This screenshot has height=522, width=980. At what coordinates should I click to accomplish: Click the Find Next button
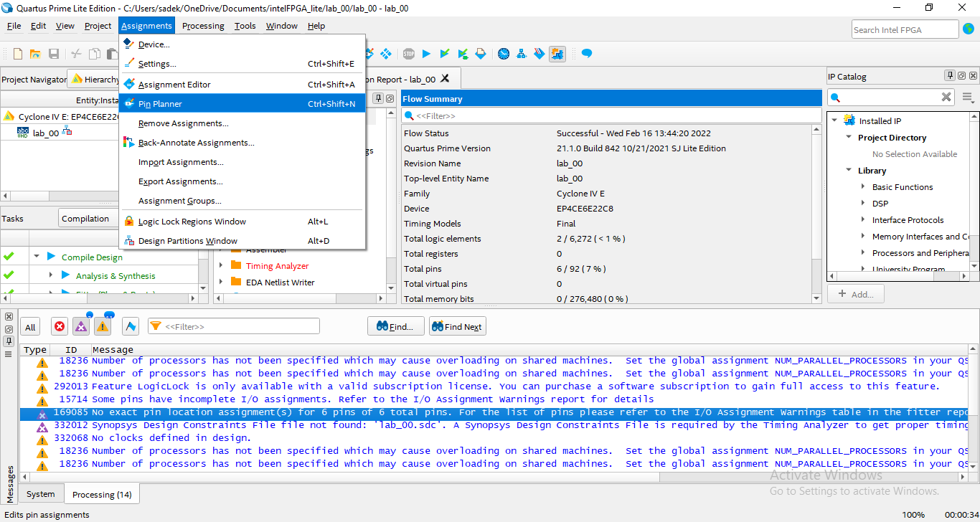[x=457, y=327]
